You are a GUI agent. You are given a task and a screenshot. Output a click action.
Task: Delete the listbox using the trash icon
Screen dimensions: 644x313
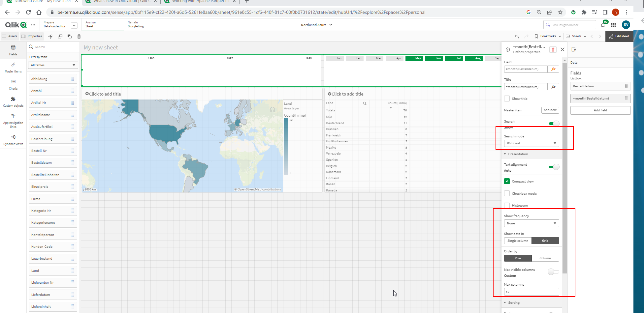tap(553, 49)
